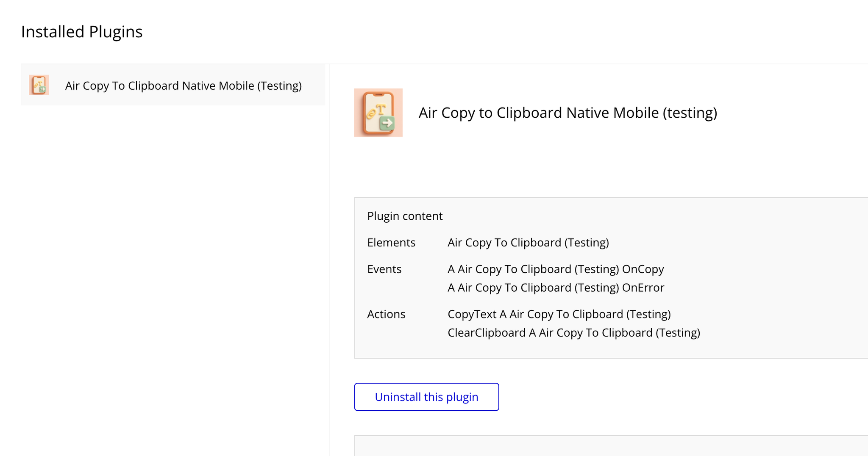Screen dimensions: 868x456
Task: Click the large plugin icon beside the title
Action: (x=378, y=113)
